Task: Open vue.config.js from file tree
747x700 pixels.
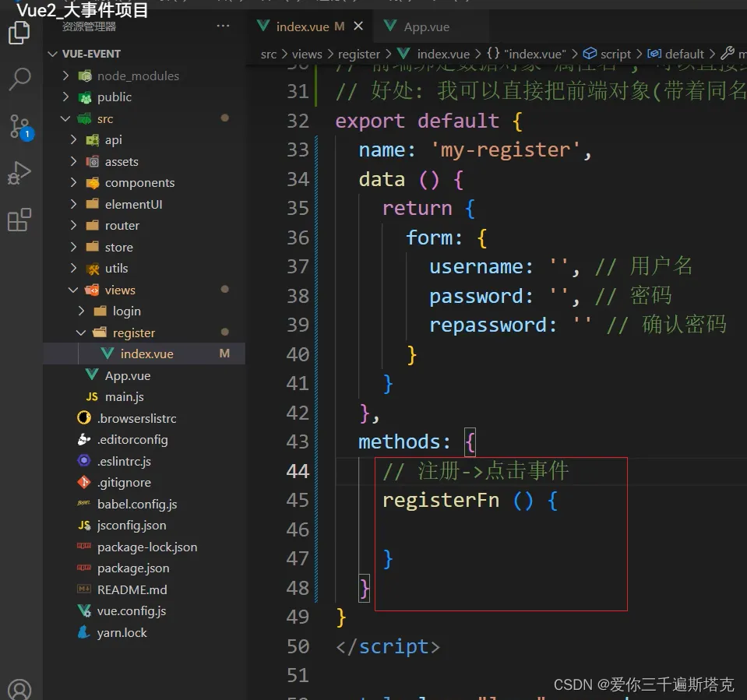Action: (x=131, y=610)
